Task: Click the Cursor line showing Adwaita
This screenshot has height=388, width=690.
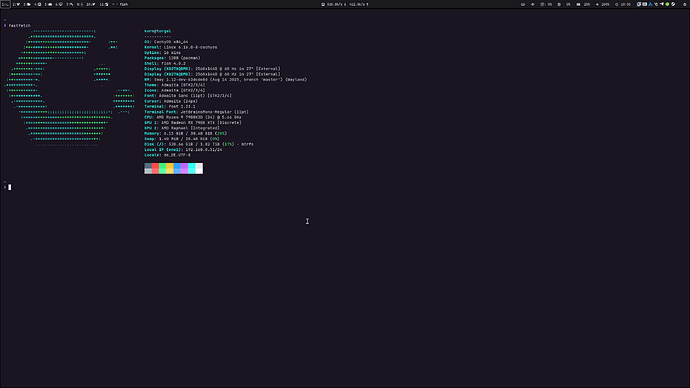Action: click(x=171, y=101)
